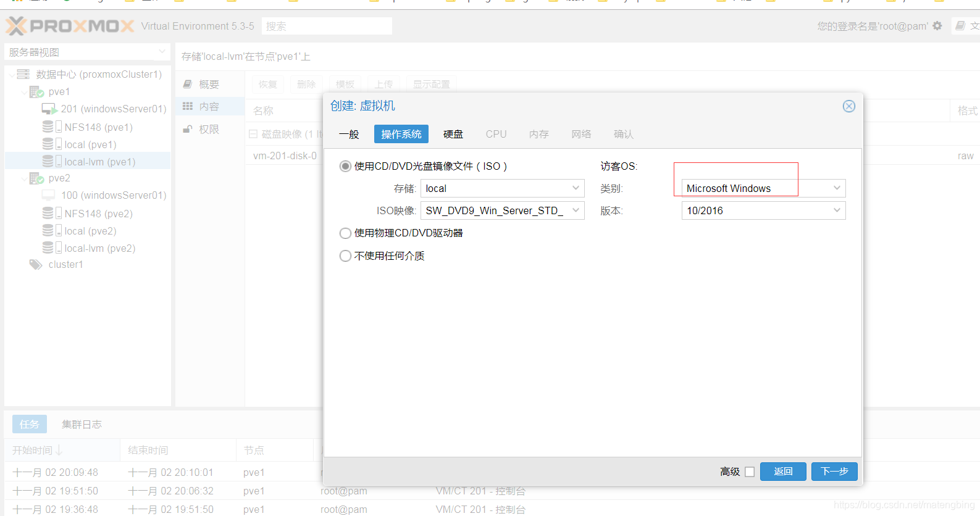
Task: Toggle the Advanced (高级) checkbox
Action: tap(750, 472)
